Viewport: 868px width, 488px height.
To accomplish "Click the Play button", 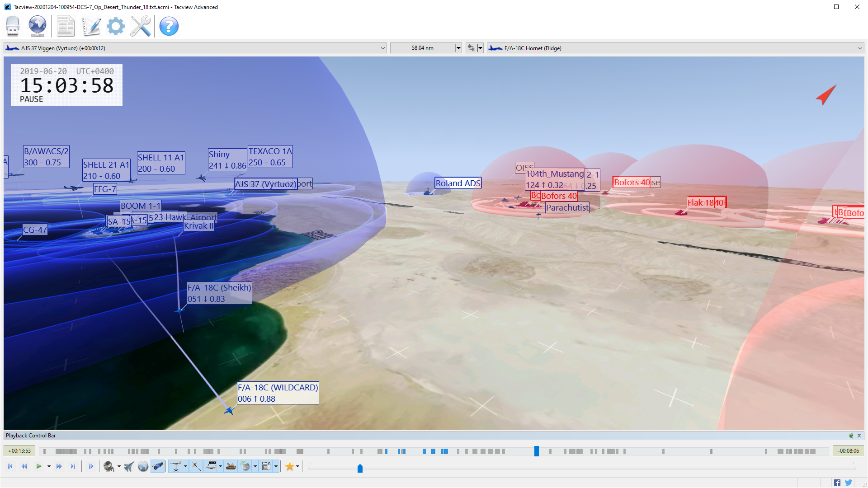I will coord(39,466).
